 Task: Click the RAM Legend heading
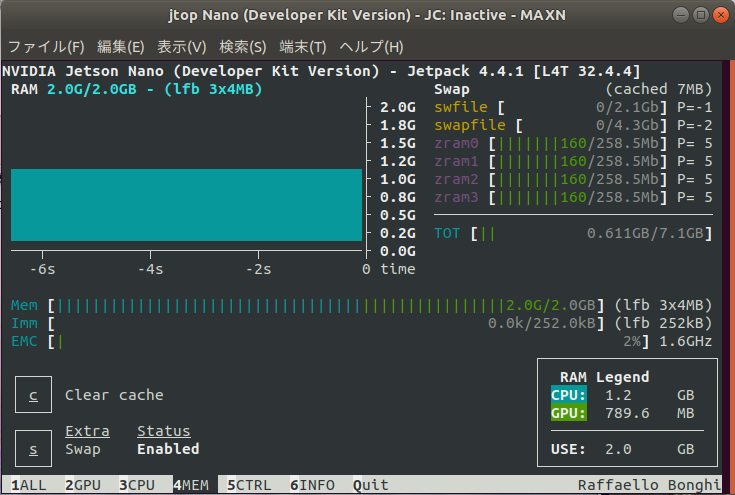[604, 377]
